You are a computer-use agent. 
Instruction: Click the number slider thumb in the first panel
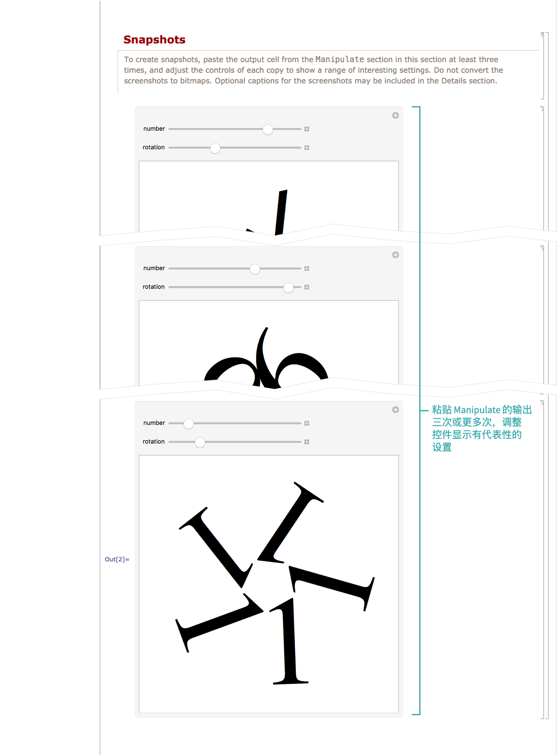click(x=268, y=129)
